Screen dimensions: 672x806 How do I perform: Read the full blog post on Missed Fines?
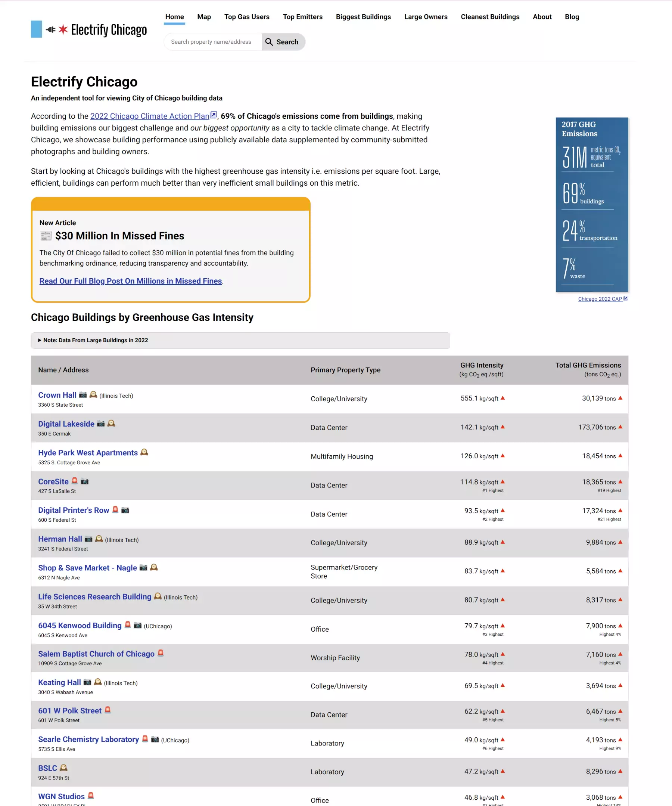click(130, 281)
